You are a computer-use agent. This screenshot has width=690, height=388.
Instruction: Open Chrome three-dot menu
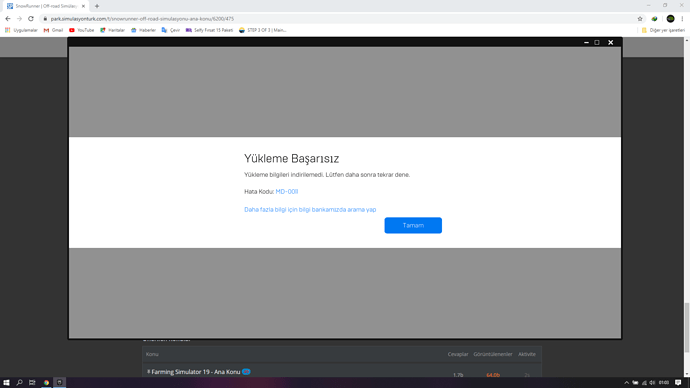point(682,18)
